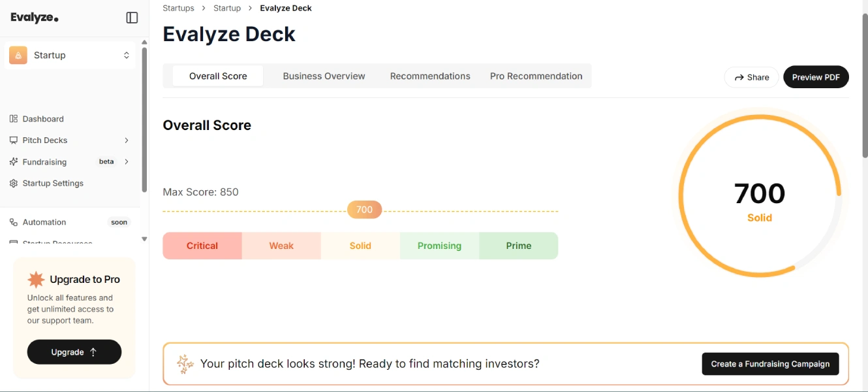Expand the Pitch Decks submenu chevron
This screenshot has width=868, height=392.
pos(127,140)
